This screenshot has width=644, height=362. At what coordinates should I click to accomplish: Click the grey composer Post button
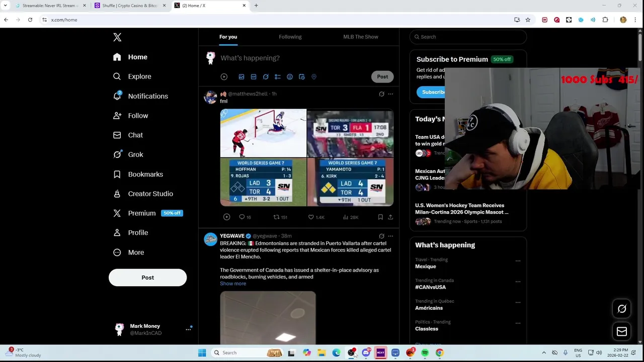point(382,77)
